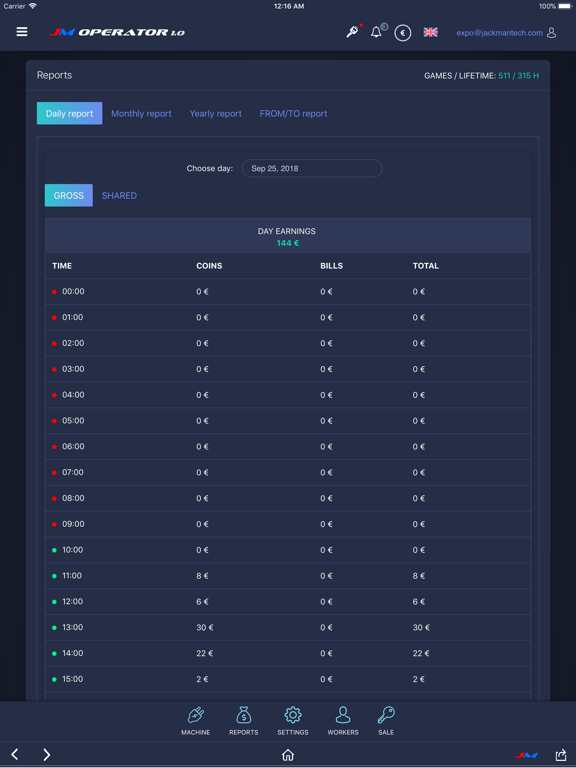Viewport: 576px width, 768px height.
Task: Open the Choose day date picker
Action: pyautogui.click(x=312, y=168)
